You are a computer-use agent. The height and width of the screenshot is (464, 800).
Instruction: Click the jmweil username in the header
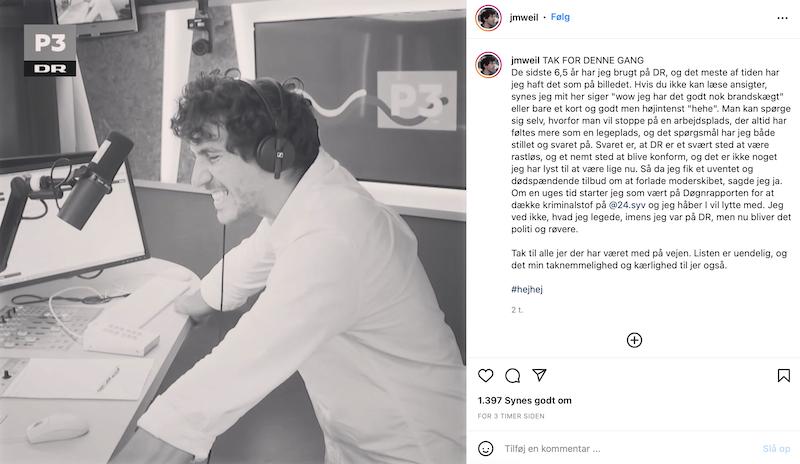click(524, 17)
